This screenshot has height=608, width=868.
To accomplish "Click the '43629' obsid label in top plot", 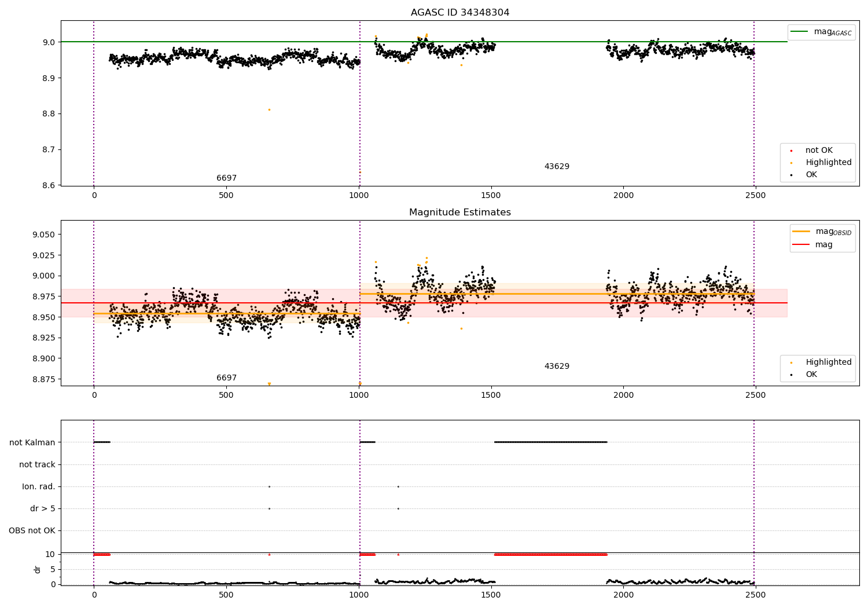I will [557, 167].
